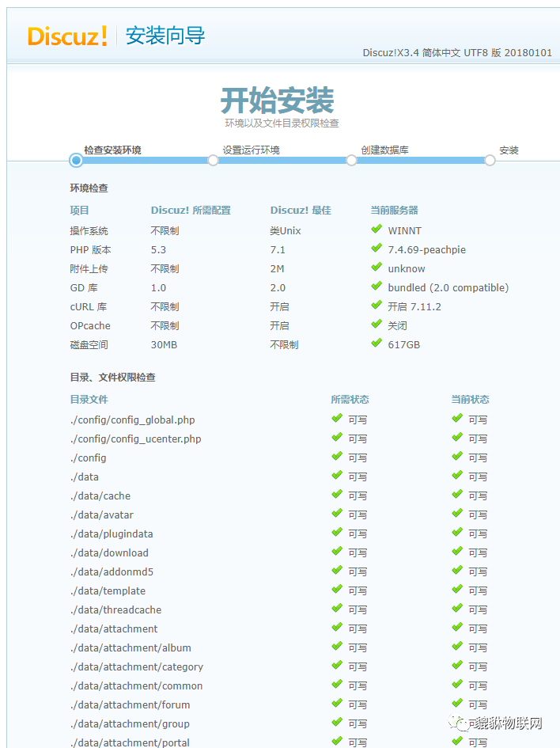Screen dimensions: 560x748
Task: Click 当前状态 check icon for config_global.php
Action: point(457,419)
